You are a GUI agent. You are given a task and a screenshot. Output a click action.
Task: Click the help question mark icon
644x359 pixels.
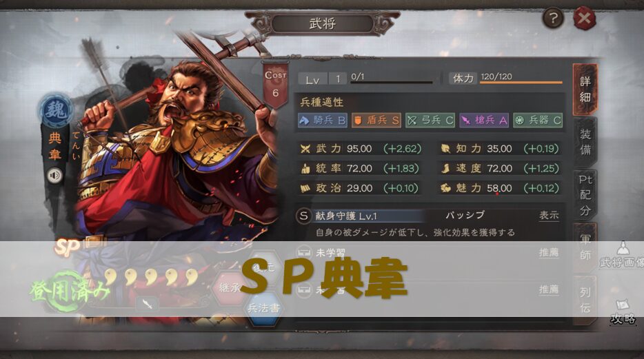click(553, 19)
